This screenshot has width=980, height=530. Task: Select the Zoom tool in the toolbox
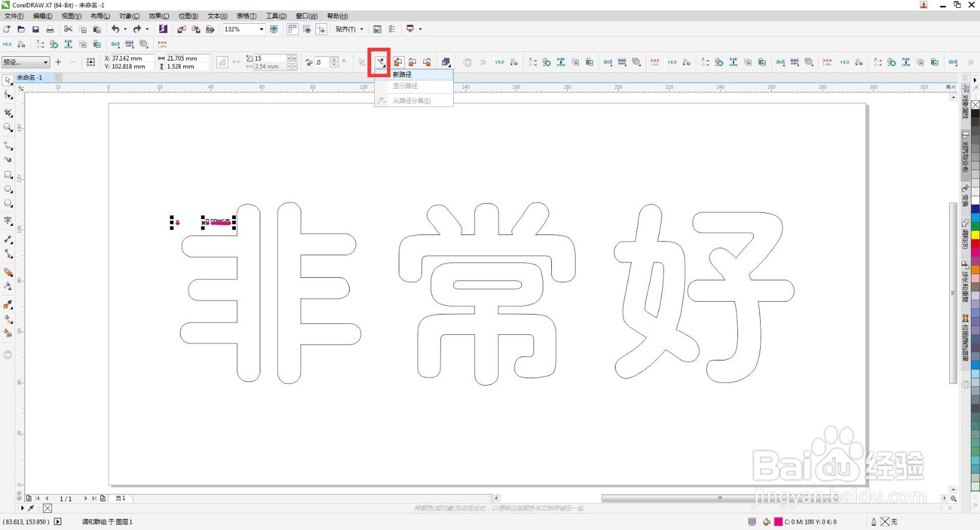[x=7, y=127]
